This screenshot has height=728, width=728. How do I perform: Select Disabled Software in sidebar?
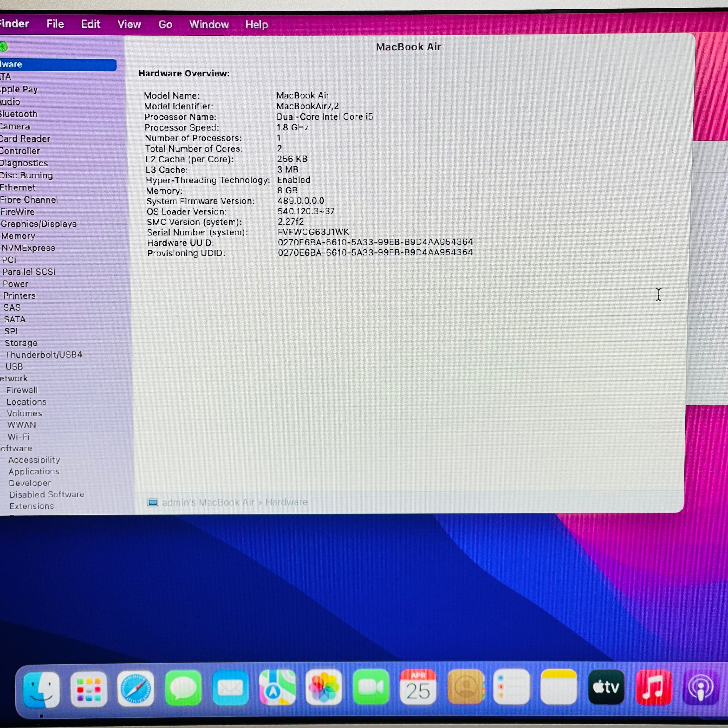click(x=47, y=494)
